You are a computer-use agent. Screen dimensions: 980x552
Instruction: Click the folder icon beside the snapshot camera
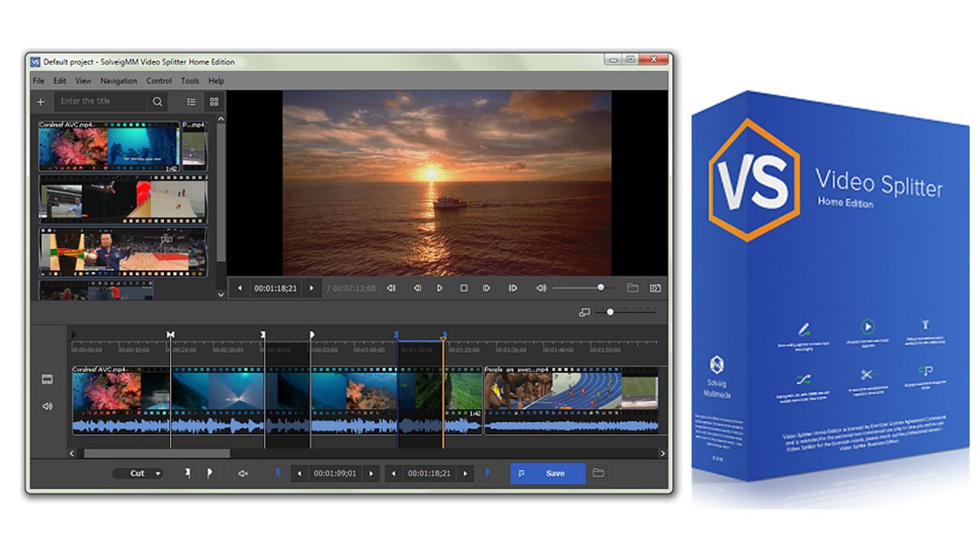point(632,288)
